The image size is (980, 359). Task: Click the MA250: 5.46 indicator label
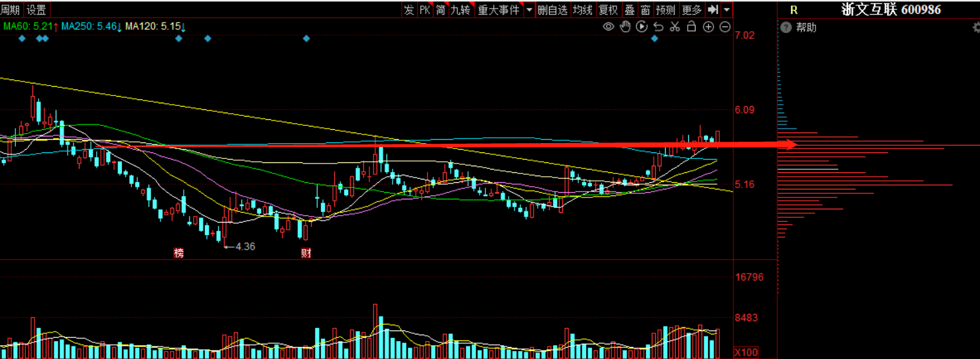point(92,26)
